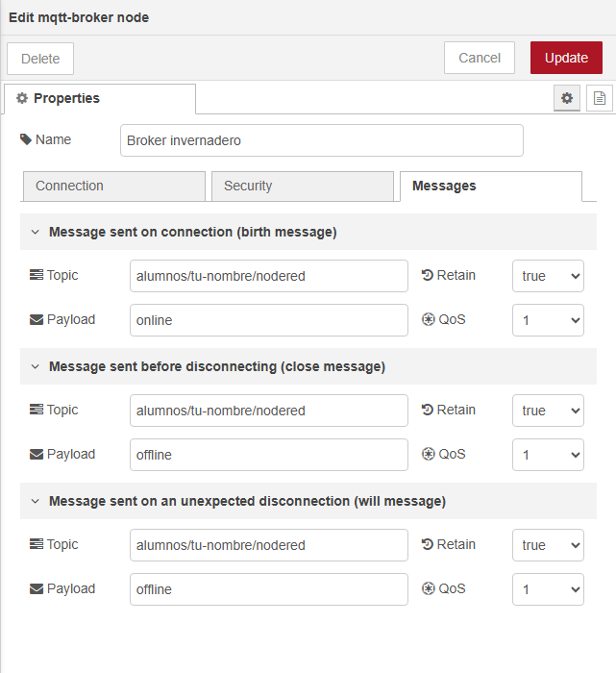This screenshot has width=616, height=673.
Task: Click close message Topic icon
Action: pyautogui.click(x=37, y=410)
